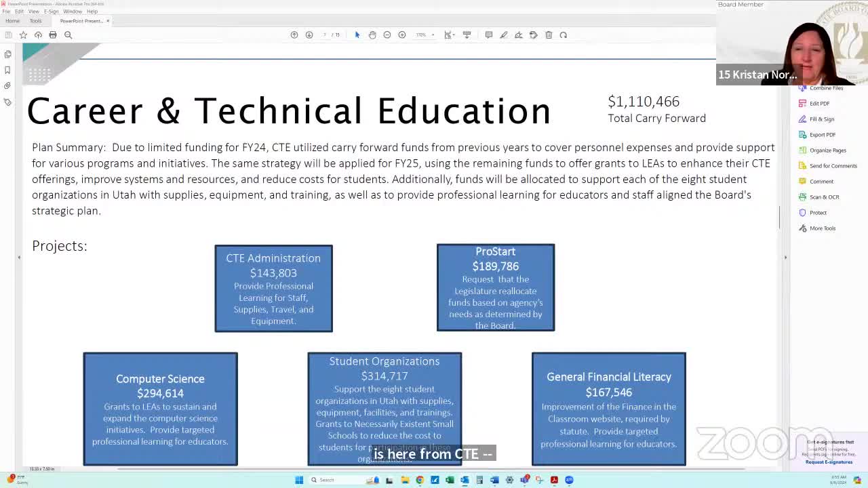Viewport: 868px width, 488px height.
Task: Open the page fit options dropdown
Action: [x=449, y=35]
